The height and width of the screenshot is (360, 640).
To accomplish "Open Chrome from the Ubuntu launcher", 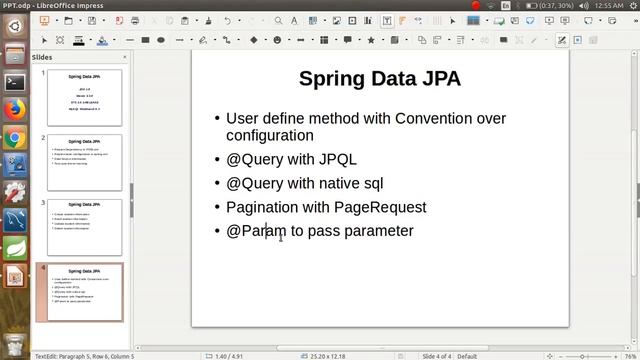I will pyautogui.click(x=15, y=138).
